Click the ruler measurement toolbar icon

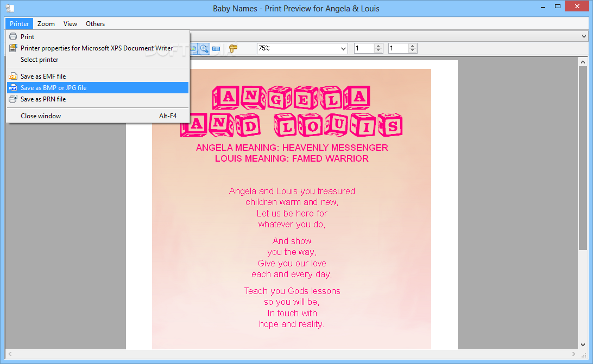pos(234,48)
